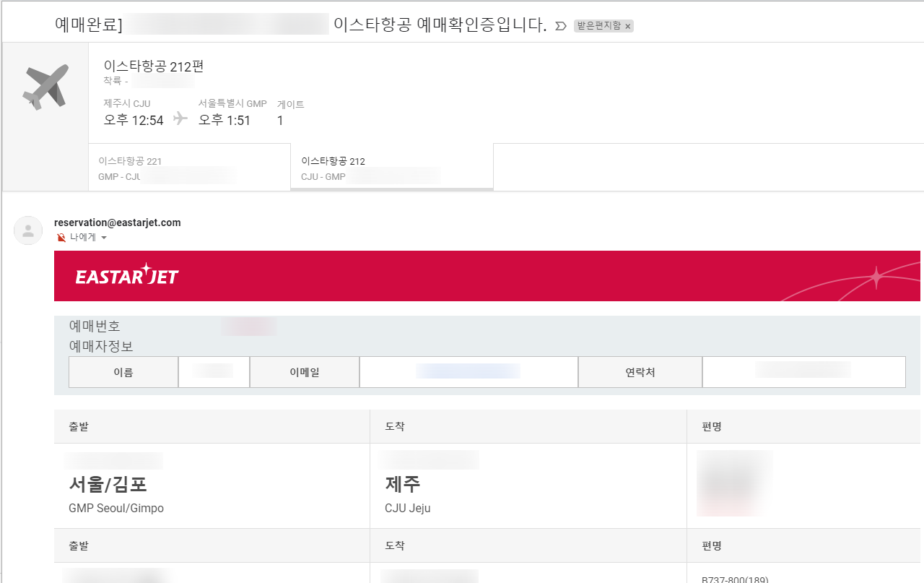Screen dimensions: 924x583
Task: Click the sender avatar icon
Action: 28,230
